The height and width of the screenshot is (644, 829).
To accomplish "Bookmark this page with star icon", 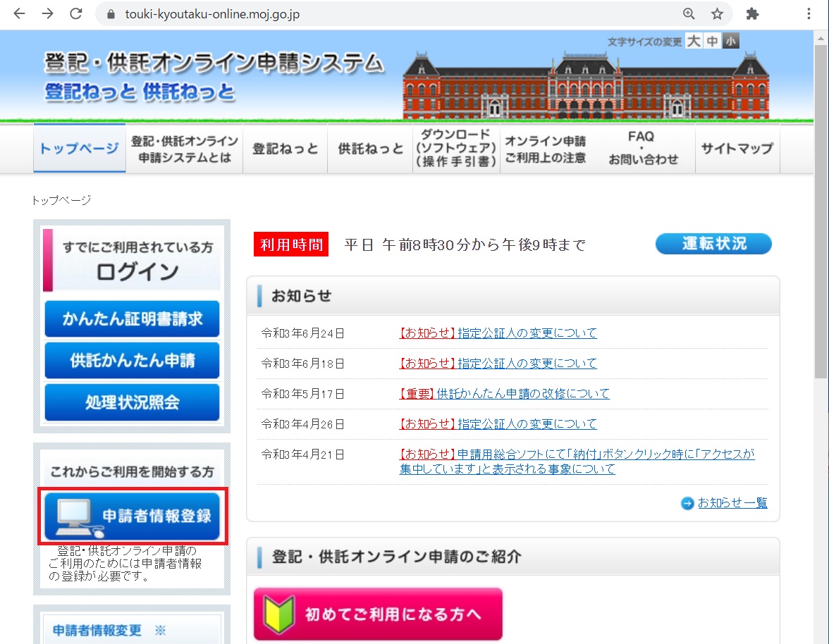I will click(x=717, y=14).
